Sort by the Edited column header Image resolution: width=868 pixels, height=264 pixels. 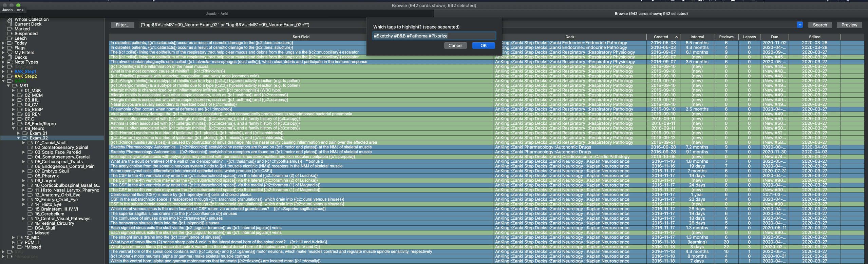pyautogui.click(x=814, y=37)
